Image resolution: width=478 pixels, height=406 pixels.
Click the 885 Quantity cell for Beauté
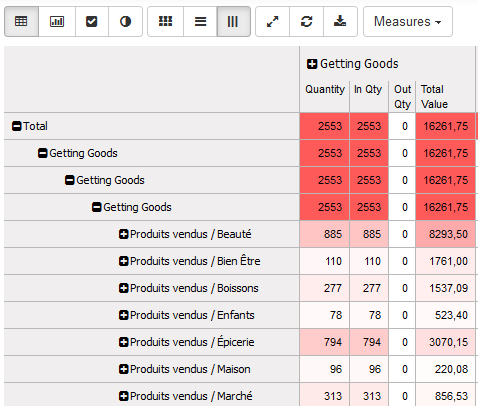(324, 234)
